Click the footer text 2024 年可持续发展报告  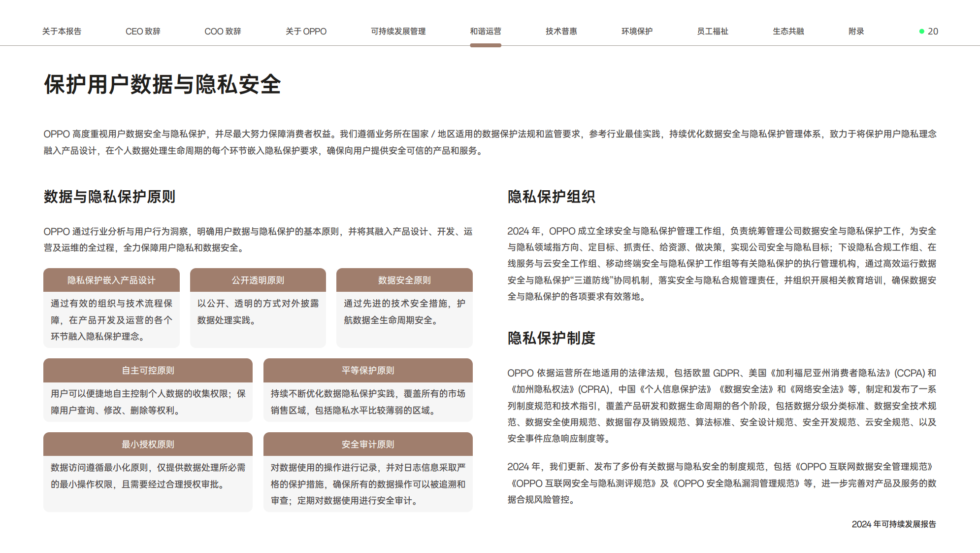pyautogui.click(x=894, y=524)
